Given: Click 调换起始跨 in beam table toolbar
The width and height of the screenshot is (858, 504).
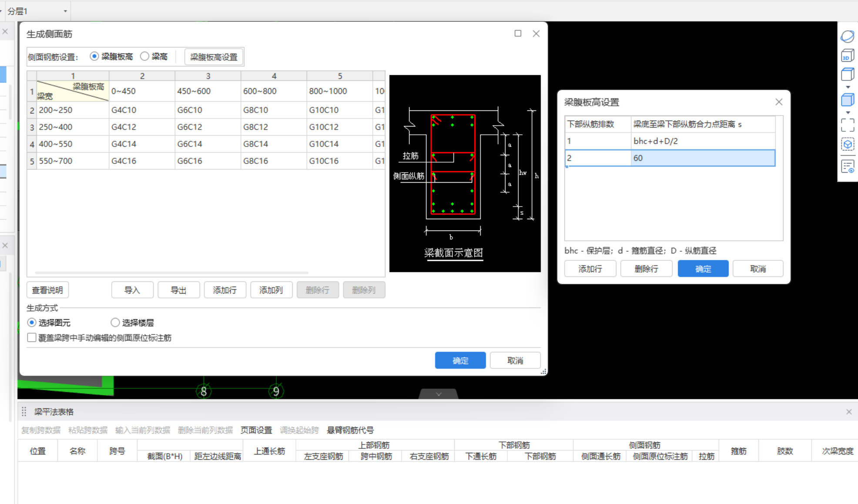Looking at the screenshot, I should pyautogui.click(x=299, y=430).
